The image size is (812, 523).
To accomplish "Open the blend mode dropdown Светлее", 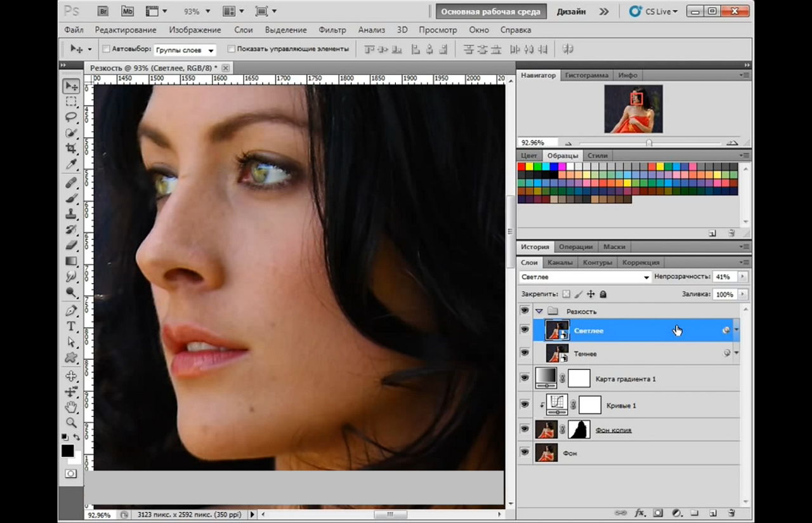I will (x=584, y=277).
